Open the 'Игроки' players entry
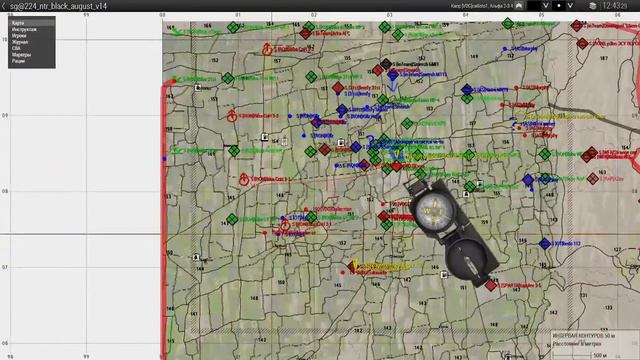 click(31, 36)
